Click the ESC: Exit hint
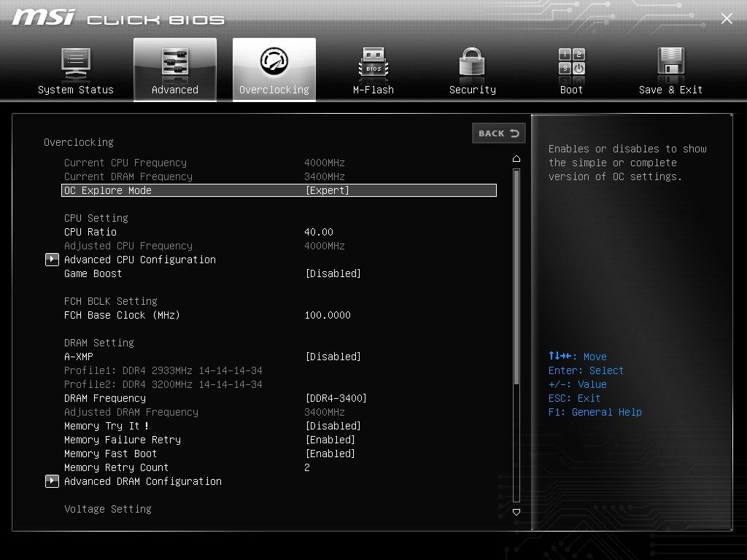 [574, 398]
